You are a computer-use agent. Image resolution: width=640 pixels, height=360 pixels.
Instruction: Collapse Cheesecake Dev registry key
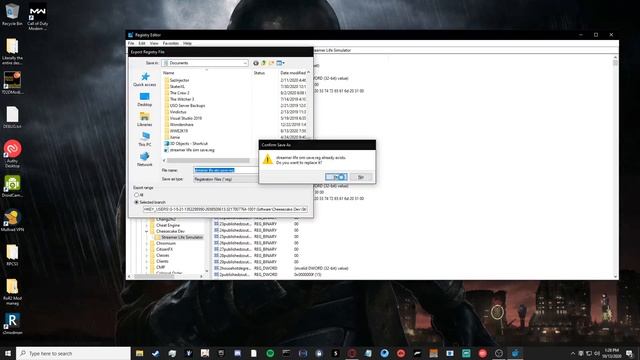tap(147, 231)
